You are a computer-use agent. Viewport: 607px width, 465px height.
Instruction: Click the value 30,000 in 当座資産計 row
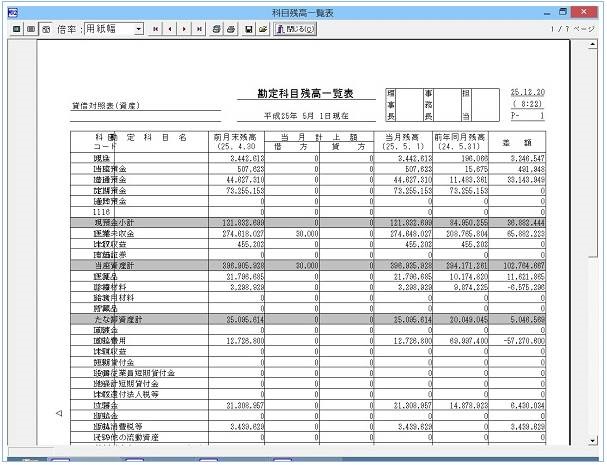pyautogui.click(x=307, y=266)
